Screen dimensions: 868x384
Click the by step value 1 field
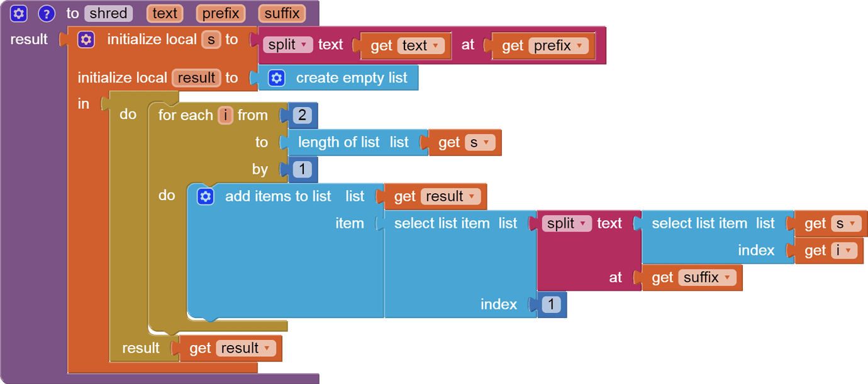click(301, 169)
